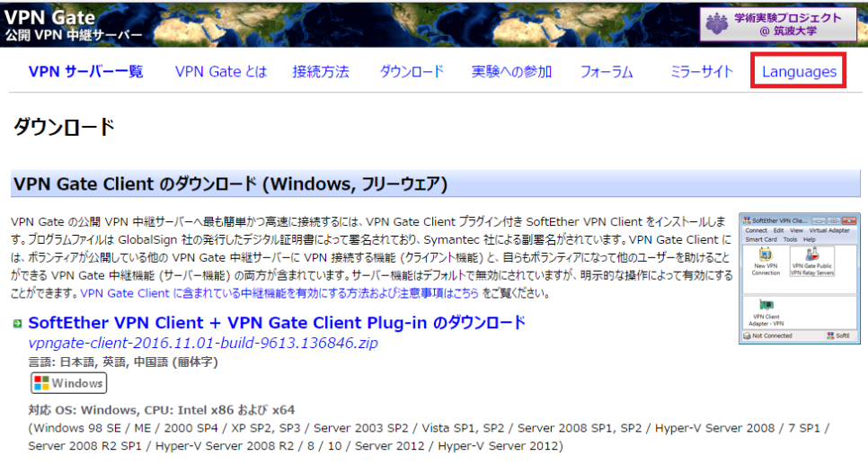Click the University of Tsukuba crest icon
The height and width of the screenshot is (474, 868).
[717, 24]
